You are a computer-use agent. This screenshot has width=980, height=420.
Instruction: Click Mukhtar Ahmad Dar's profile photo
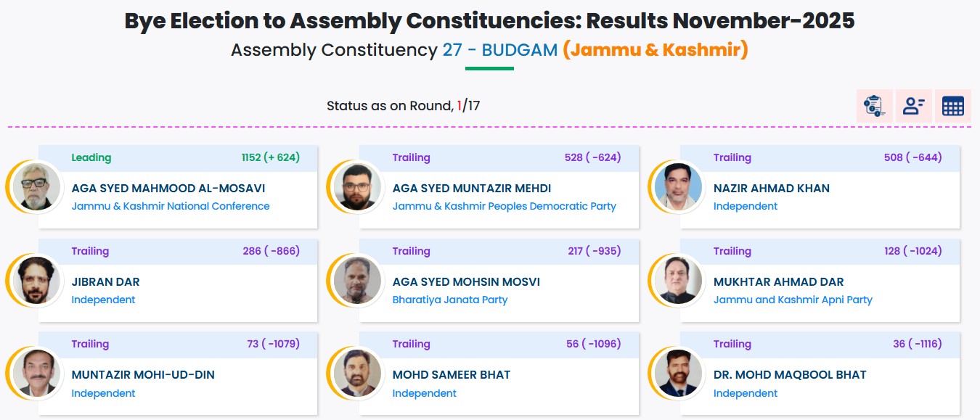[x=678, y=280]
